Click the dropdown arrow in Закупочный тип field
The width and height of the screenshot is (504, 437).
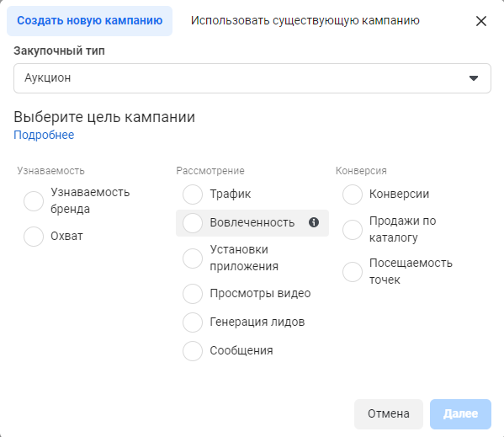click(x=474, y=78)
